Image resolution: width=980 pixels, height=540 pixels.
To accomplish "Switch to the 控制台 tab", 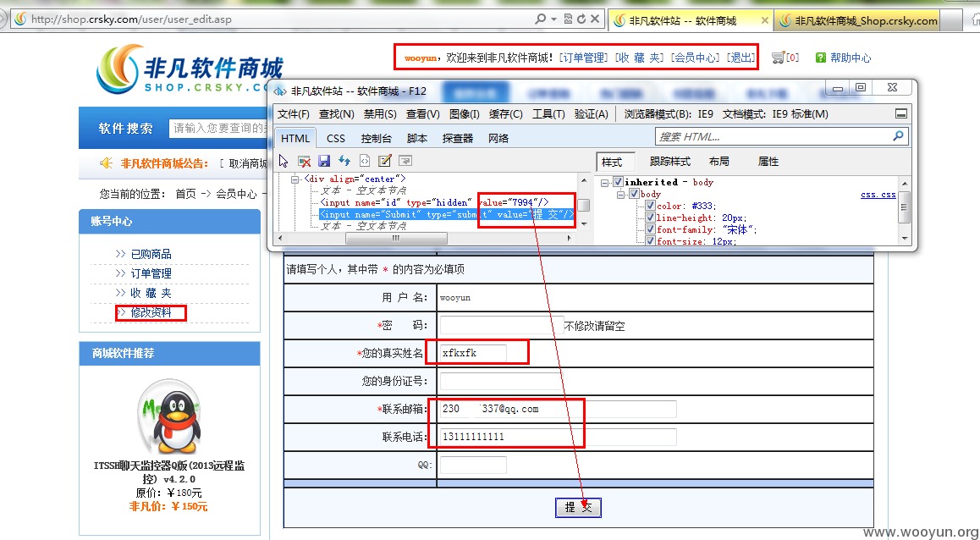I will (x=376, y=138).
